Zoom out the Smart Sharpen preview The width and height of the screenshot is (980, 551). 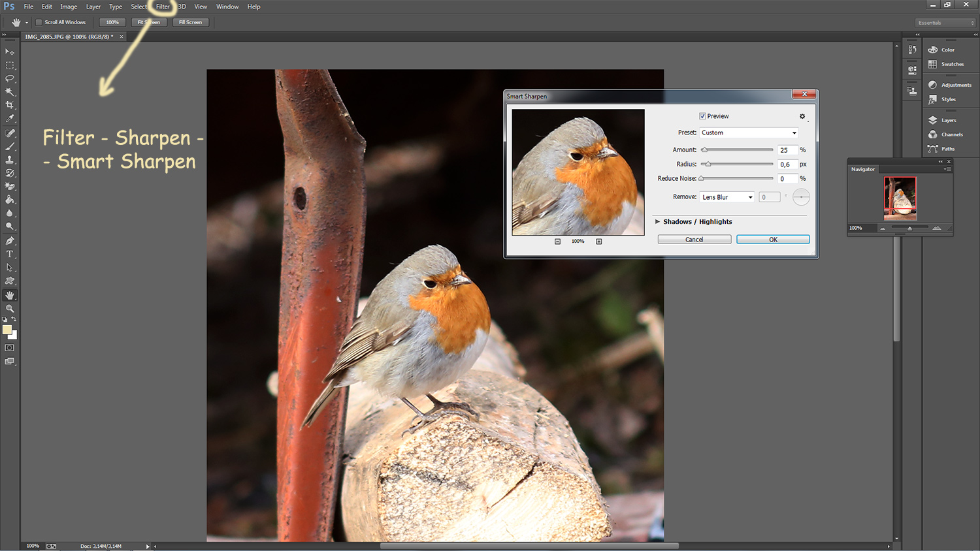coord(557,242)
